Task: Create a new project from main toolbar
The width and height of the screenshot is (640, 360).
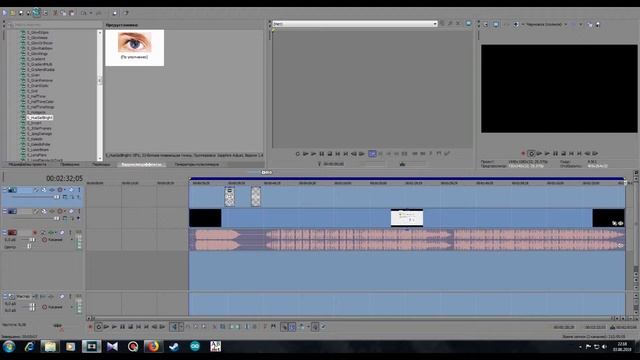Action: point(4,13)
